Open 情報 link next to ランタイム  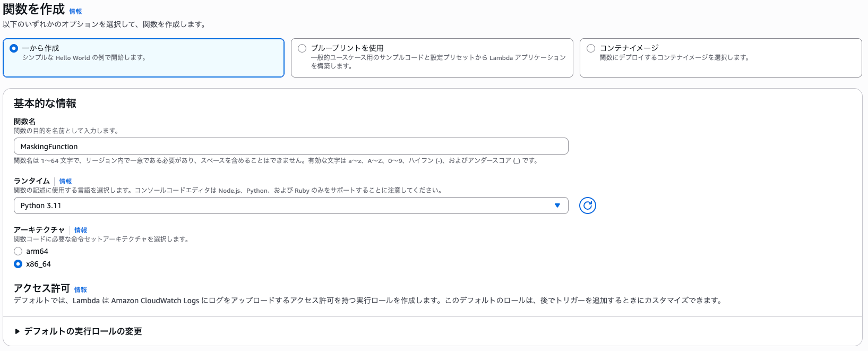(65, 181)
